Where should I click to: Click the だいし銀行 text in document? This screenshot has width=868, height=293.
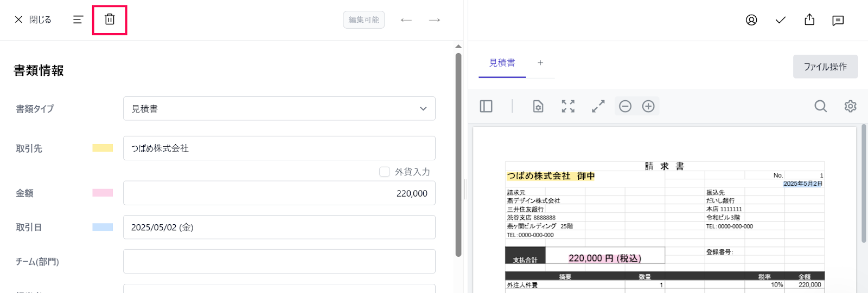[720, 201]
